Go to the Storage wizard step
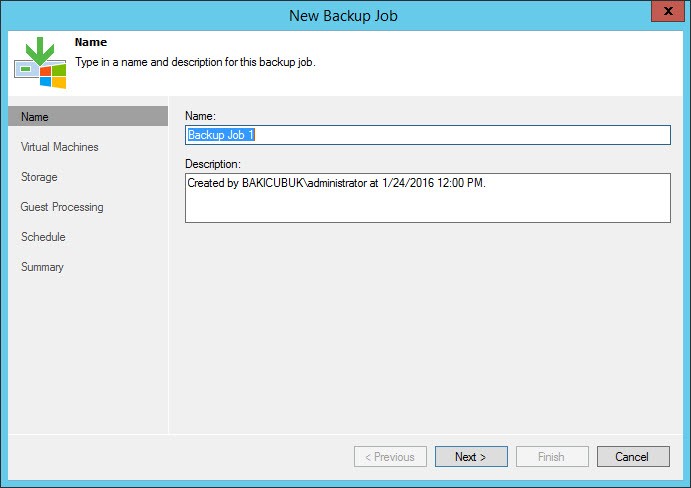The image size is (691, 488). [x=39, y=177]
